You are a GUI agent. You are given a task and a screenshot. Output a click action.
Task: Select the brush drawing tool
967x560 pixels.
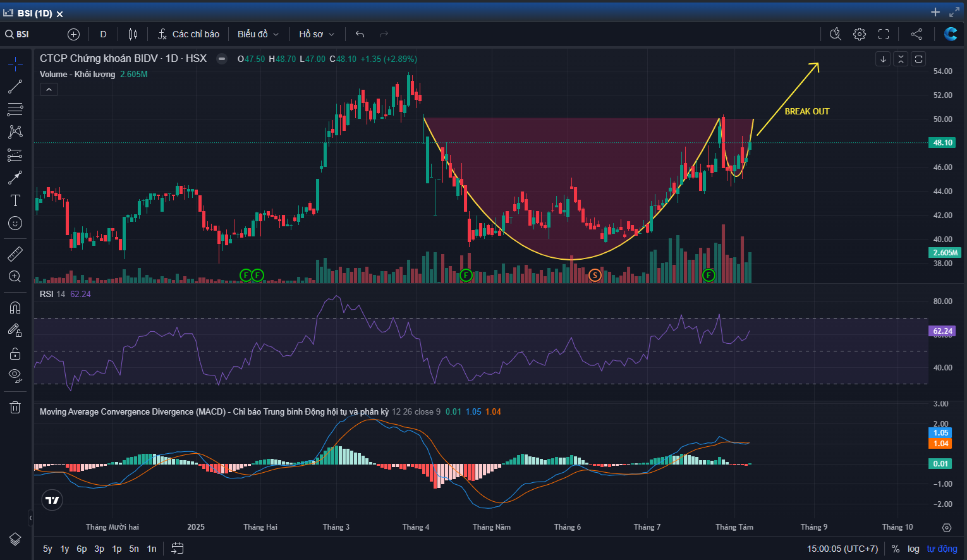tap(15, 178)
